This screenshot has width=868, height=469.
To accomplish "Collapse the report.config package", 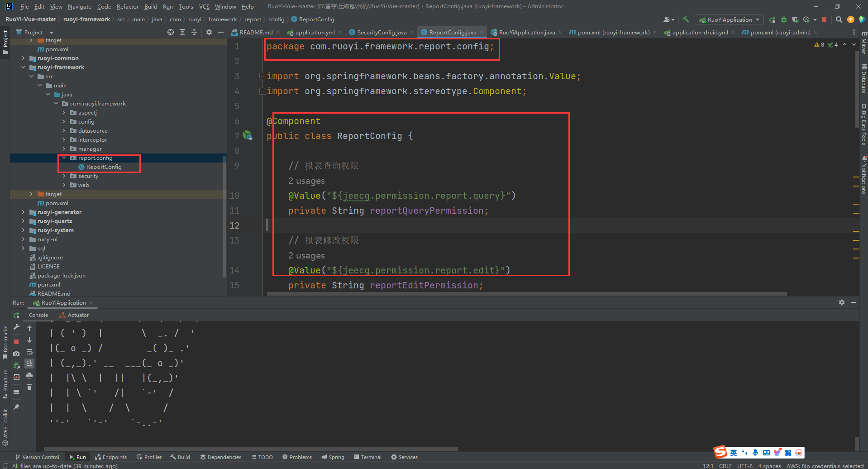I will coord(64,158).
